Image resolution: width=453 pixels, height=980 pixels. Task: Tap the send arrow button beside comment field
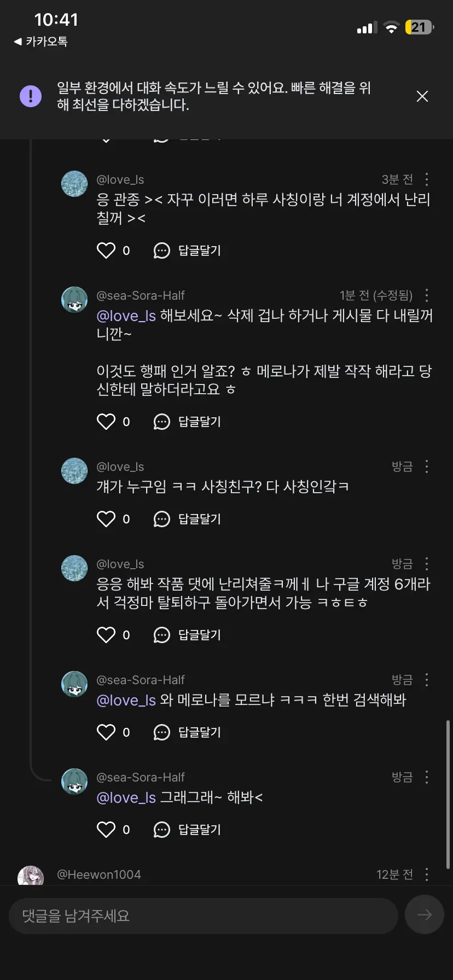[x=424, y=914]
